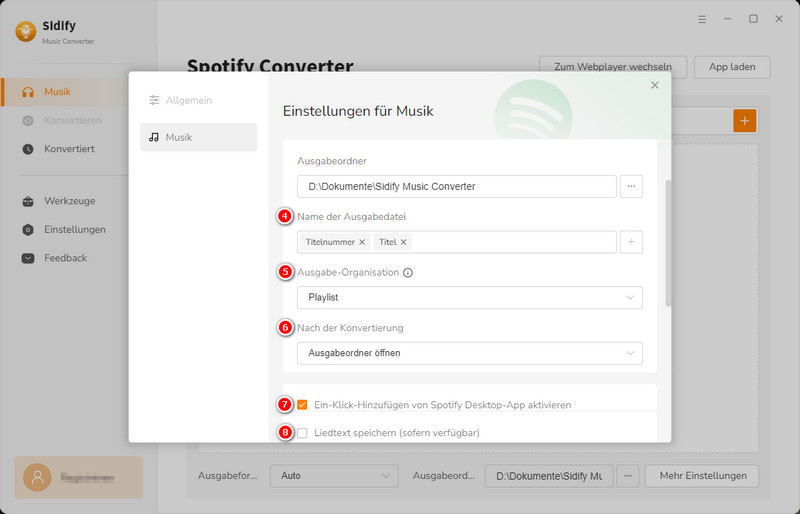Click the bottom bar three-dot browse button
The height and width of the screenshot is (514, 800).
(x=628, y=476)
